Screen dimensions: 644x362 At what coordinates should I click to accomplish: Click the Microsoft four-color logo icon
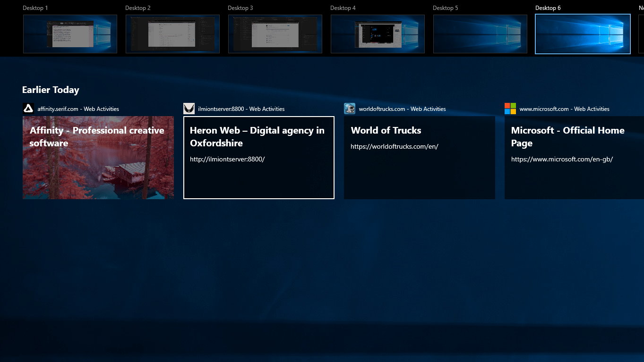[510, 109]
